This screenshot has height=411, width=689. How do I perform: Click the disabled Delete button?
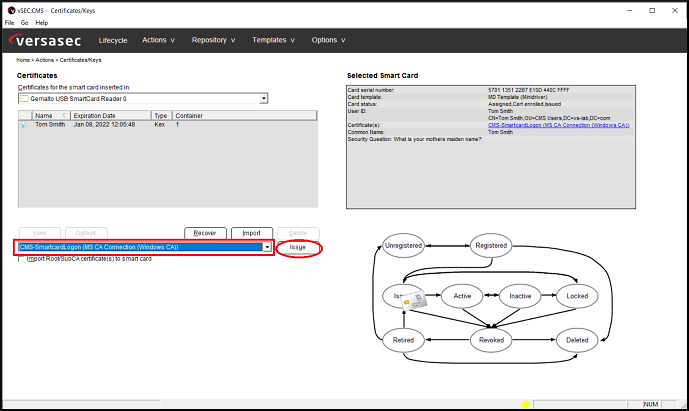click(x=298, y=233)
